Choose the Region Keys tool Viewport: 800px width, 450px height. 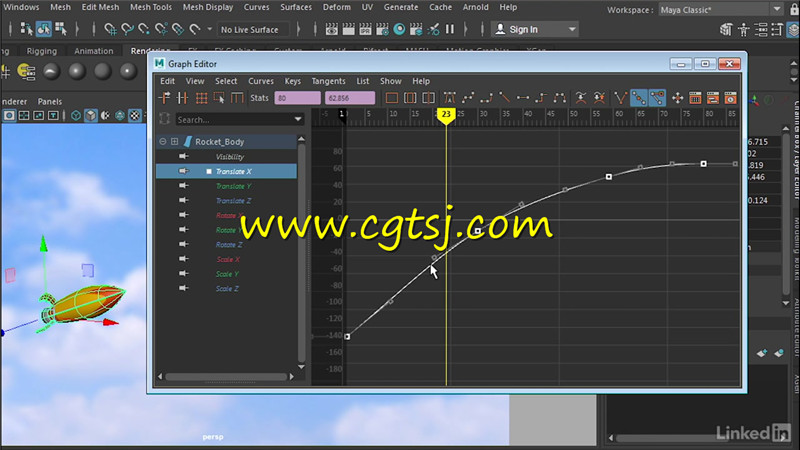(219, 98)
